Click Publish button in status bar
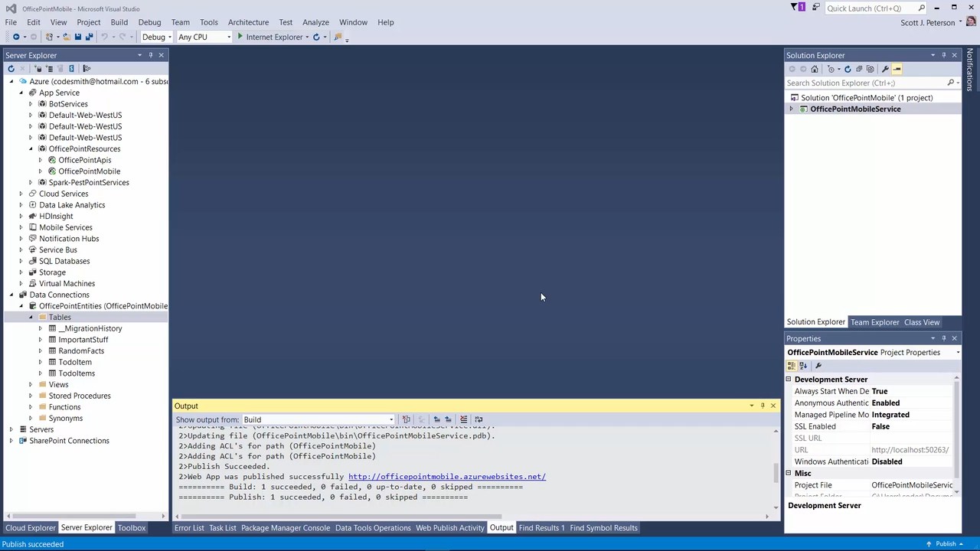The height and width of the screenshot is (551, 980). (946, 544)
